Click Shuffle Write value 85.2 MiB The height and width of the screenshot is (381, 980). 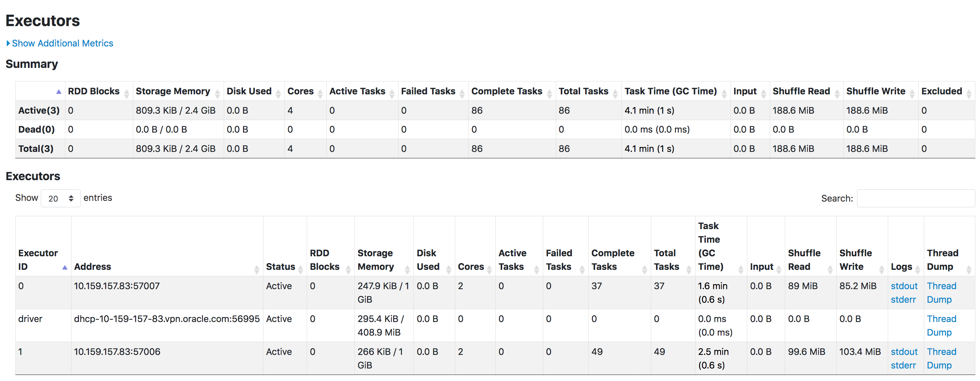click(x=858, y=286)
